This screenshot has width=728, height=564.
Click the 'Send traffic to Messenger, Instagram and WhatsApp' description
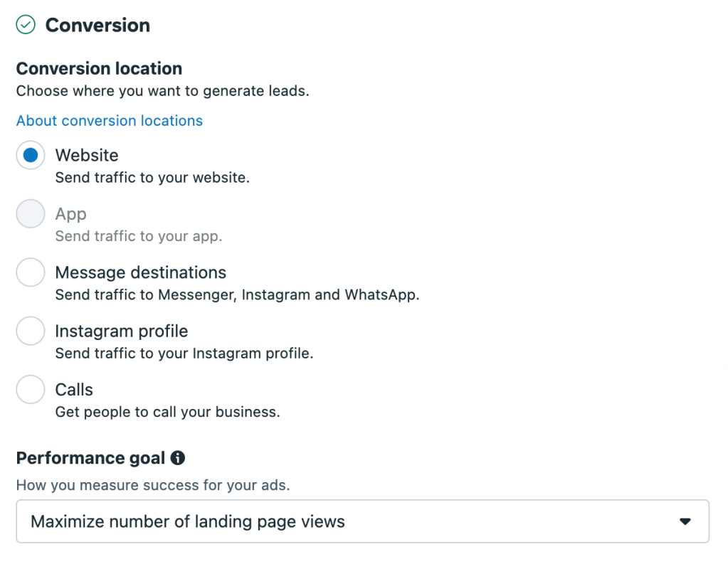click(x=237, y=294)
